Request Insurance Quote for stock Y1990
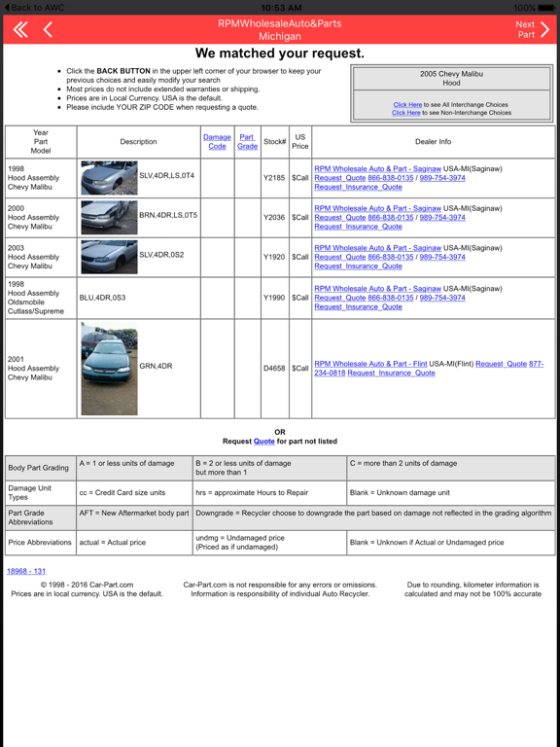 pos(358,306)
